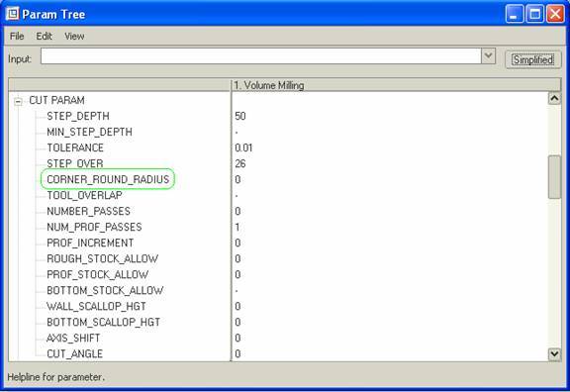570x392 pixels.
Task: Click the CORNER_ROUND_RADIUS value 0
Action: tap(237, 179)
